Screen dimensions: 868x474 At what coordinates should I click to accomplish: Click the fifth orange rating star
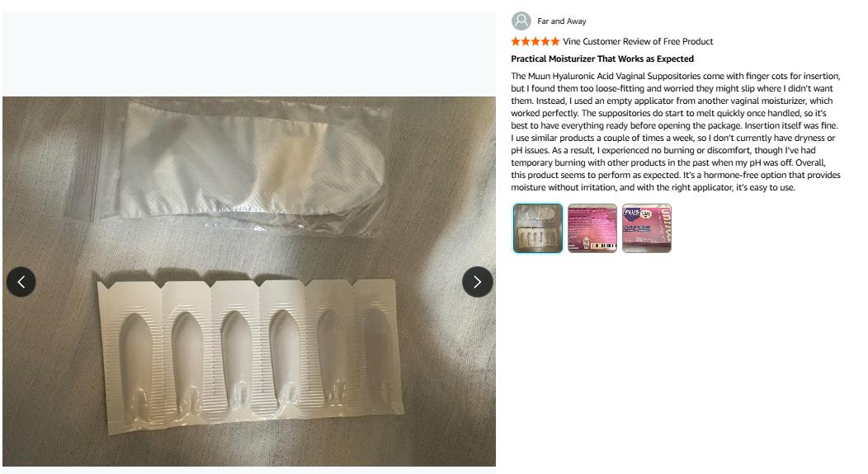(x=555, y=41)
